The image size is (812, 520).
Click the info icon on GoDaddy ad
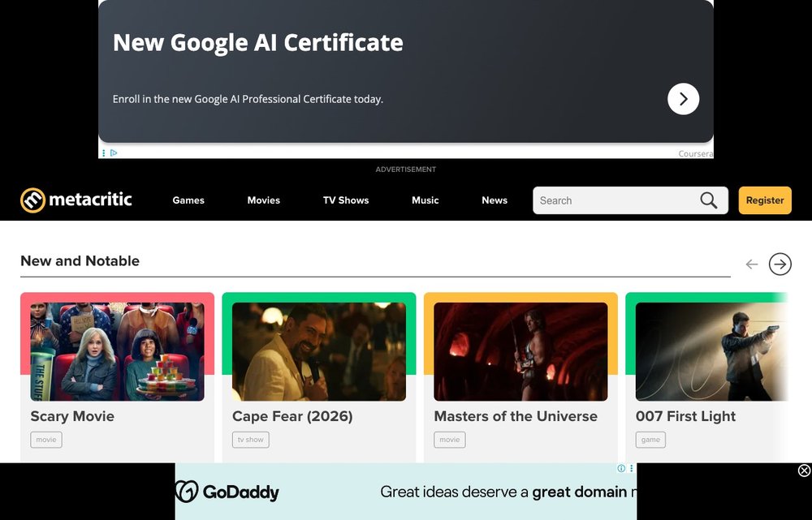coord(621,468)
